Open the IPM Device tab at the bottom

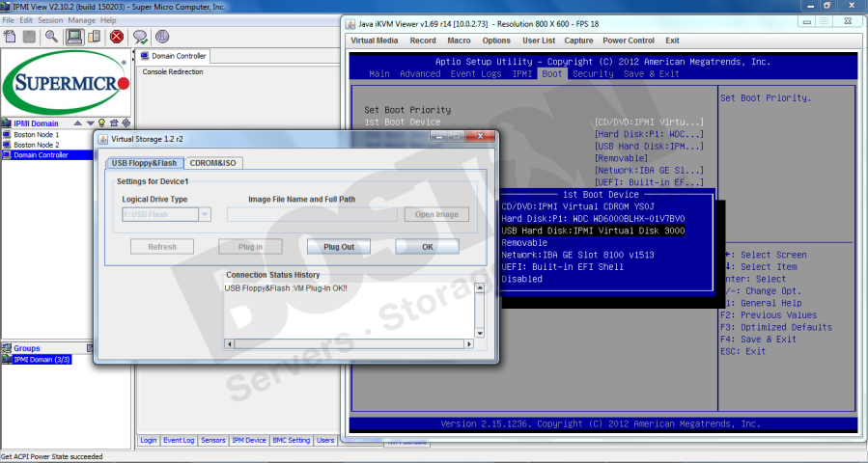click(249, 440)
